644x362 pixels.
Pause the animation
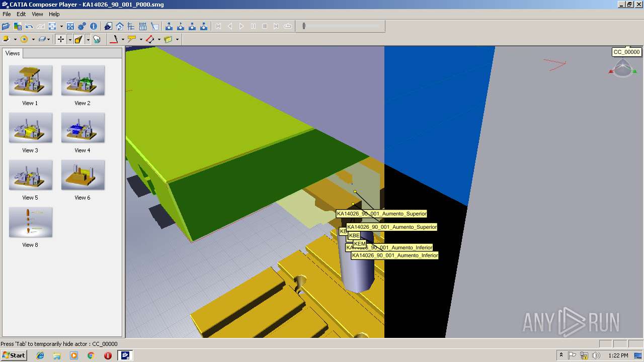(x=253, y=26)
